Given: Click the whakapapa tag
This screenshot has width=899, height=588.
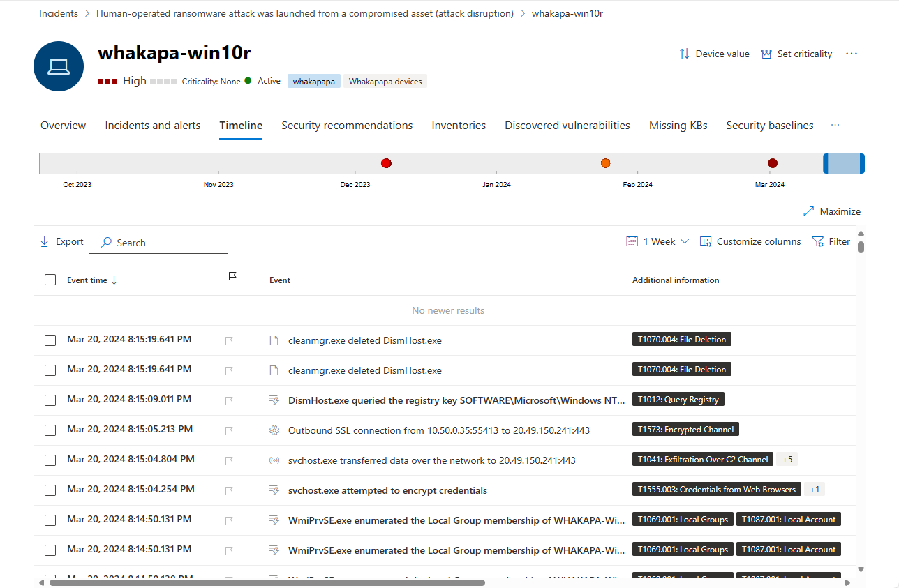Looking at the screenshot, I should click(x=314, y=82).
